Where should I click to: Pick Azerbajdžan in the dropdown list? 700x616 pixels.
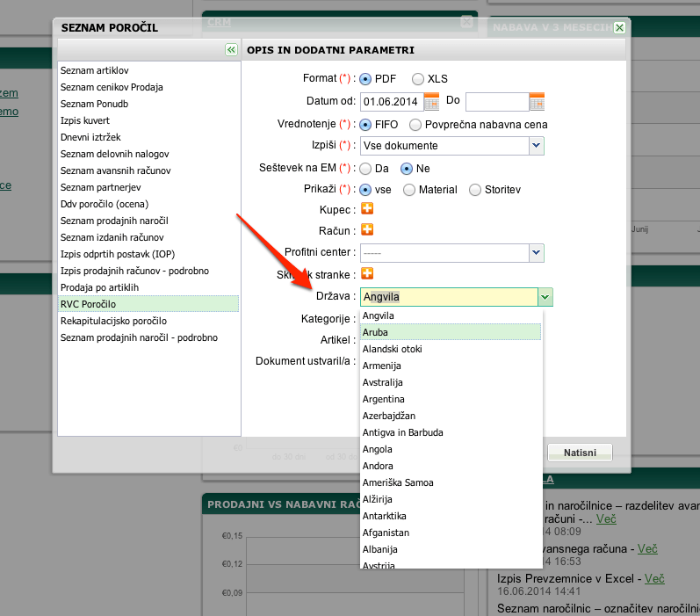(451, 416)
